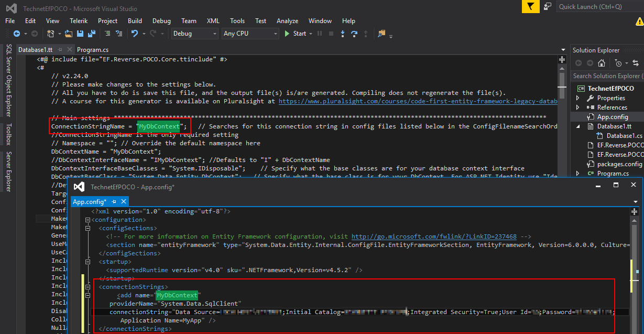The width and height of the screenshot is (644, 334).
Task: Click the Pending Changes Filter clock icon
Action: [619, 63]
